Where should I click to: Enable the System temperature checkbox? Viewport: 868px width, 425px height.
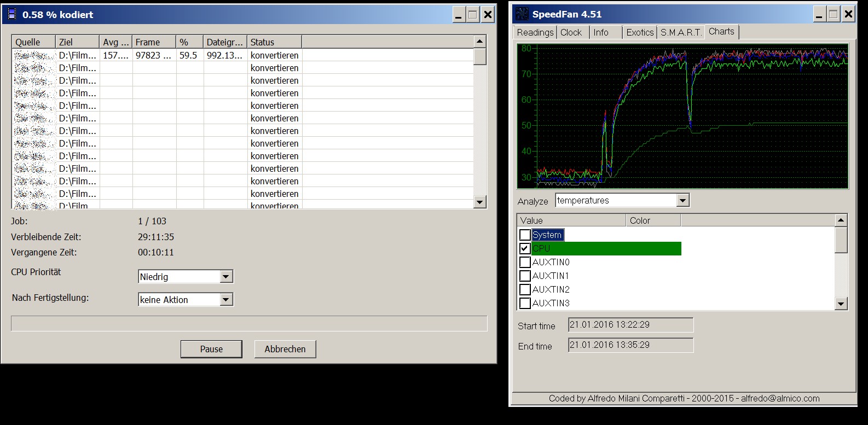point(525,235)
